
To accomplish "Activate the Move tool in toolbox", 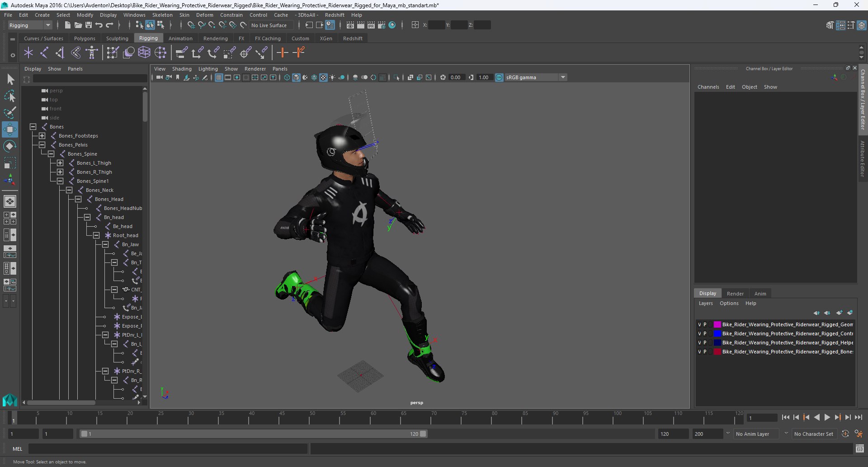I will [x=10, y=129].
